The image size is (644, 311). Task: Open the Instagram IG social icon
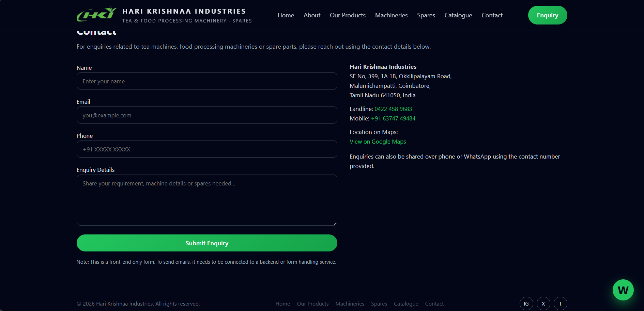pos(526,304)
